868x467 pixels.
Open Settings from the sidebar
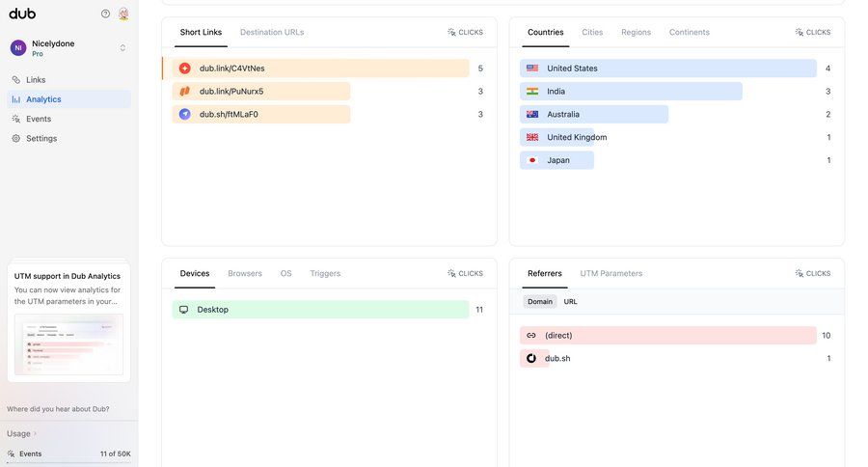tap(41, 138)
